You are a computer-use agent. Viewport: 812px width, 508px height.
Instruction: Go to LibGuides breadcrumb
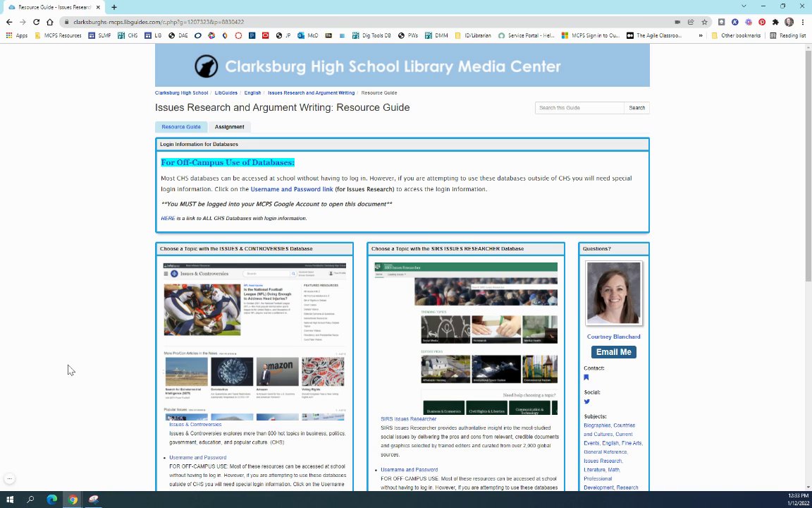(226, 93)
